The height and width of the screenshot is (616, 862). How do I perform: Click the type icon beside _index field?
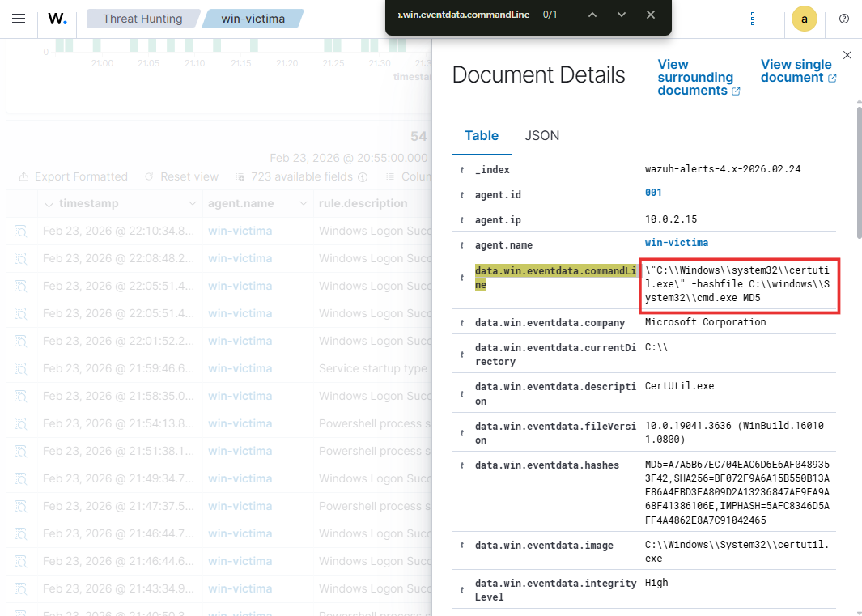pos(462,170)
